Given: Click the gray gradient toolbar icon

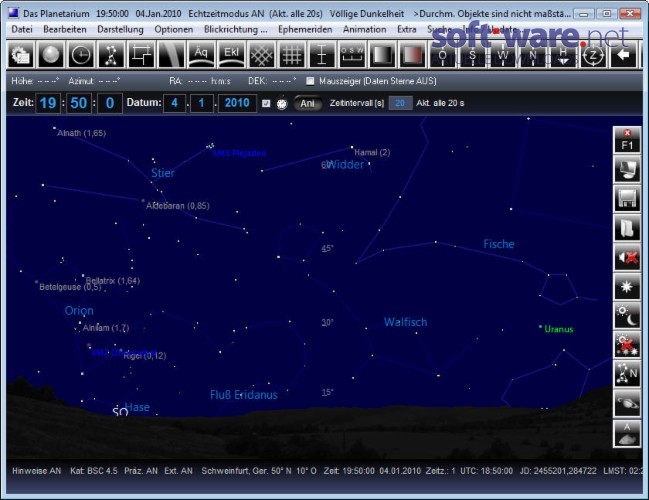Looking at the screenshot, I should [382, 55].
